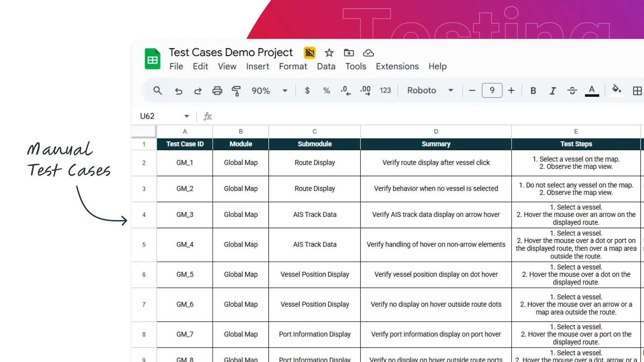Select the AIS Track Data cell in the GM_4 row

314,245
